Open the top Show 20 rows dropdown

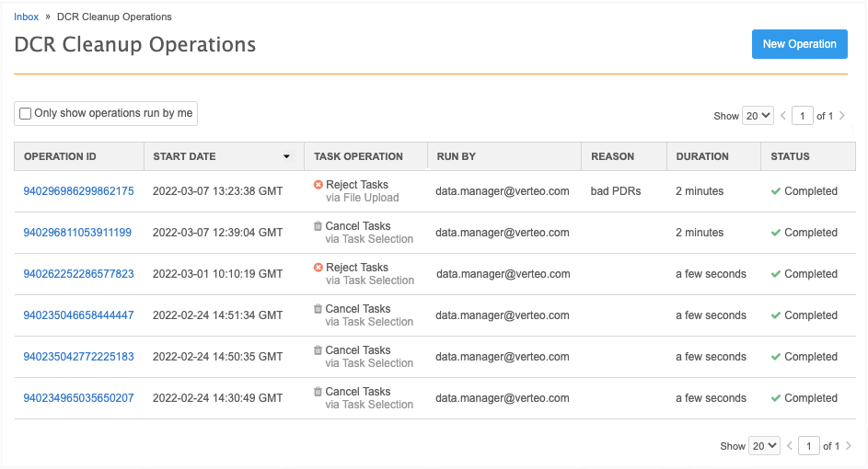[758, 116]
